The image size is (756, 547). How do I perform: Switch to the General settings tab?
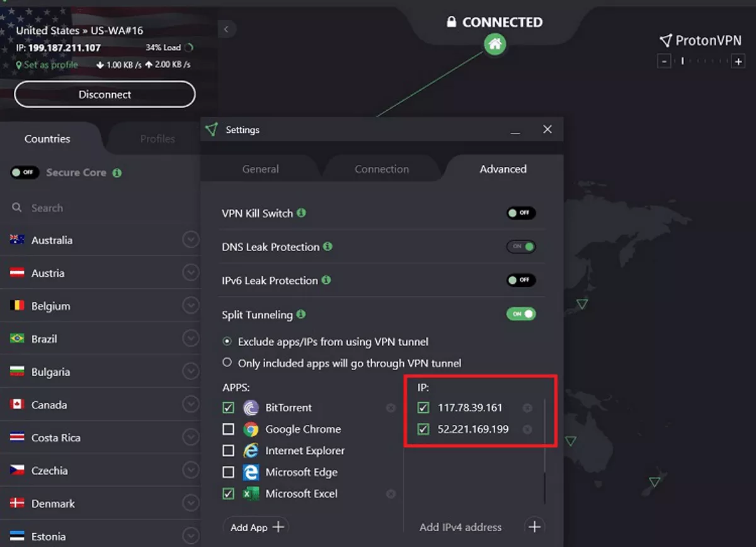260,169
